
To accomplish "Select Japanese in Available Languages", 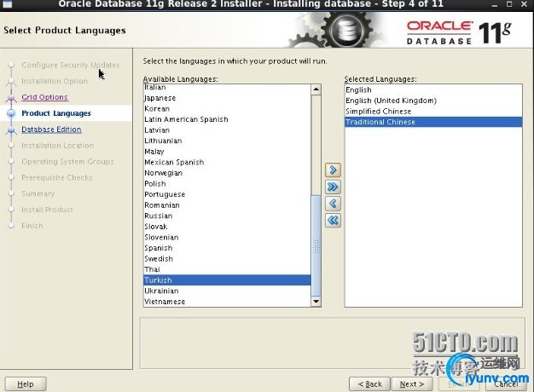I will click(227, 98).
